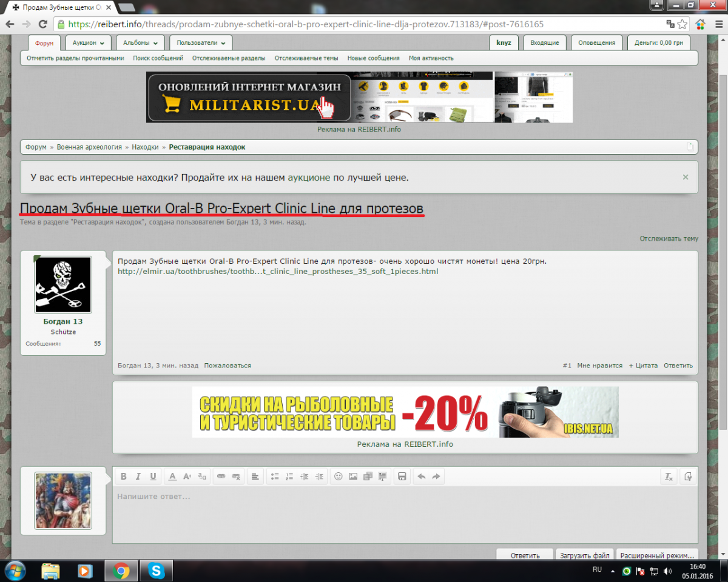Bookmark this page with the star icon
728x582 pixels.
pyautogui.click(x=683, y=24)
